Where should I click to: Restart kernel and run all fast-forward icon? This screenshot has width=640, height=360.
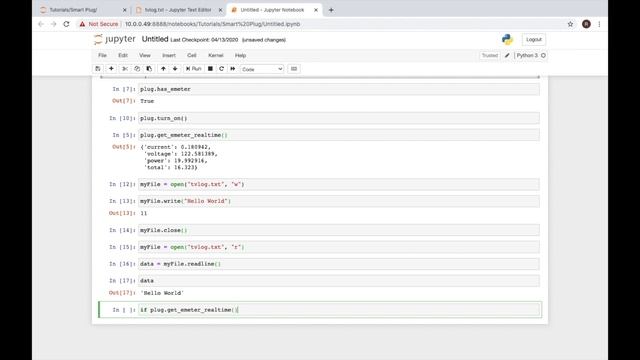233,69
